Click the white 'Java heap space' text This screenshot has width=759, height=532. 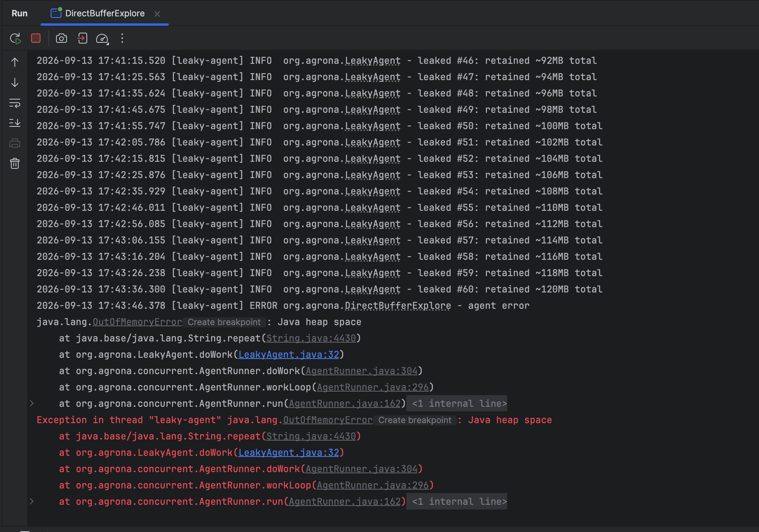(319, 322)
